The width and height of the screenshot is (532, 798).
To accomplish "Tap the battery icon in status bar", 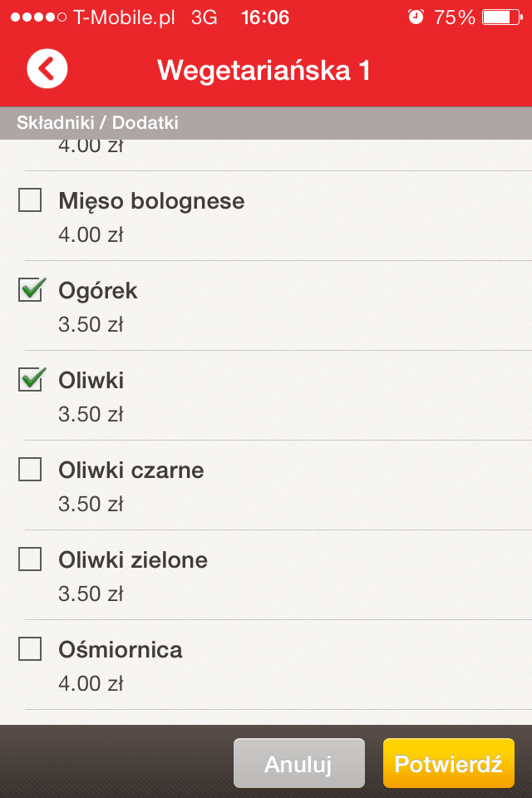I will coord(500,17).
